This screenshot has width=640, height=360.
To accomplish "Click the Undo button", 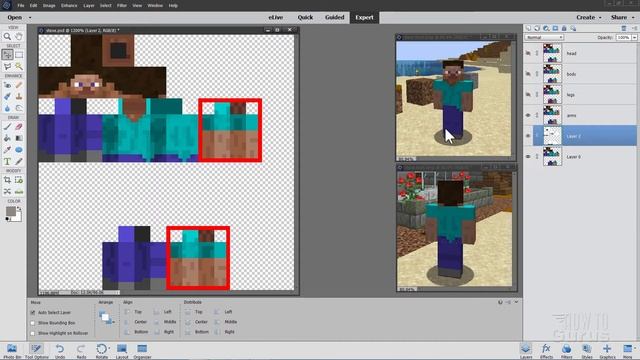I will point(60,351).
